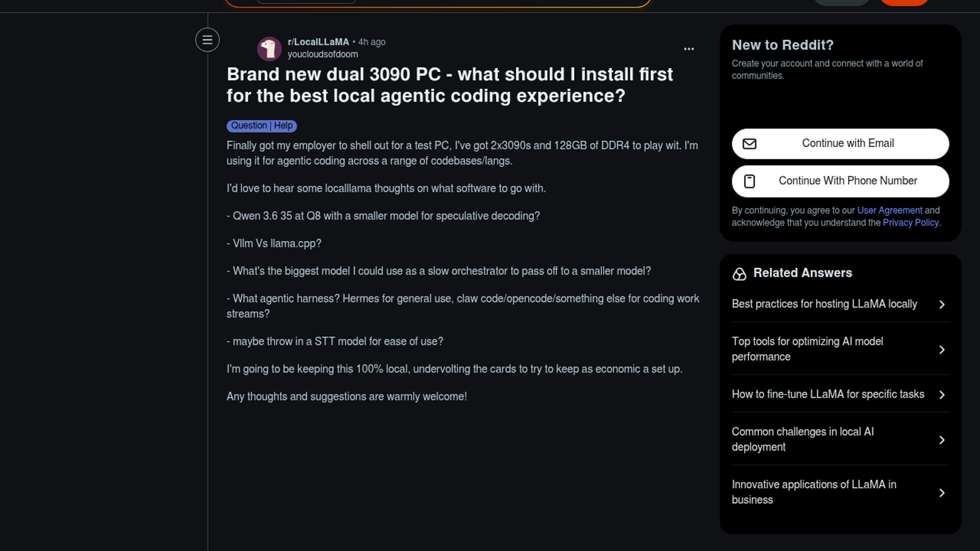Expand 'Innovative applications of LLaMA in business' chevron
The width and height of the screenshot is (980, 551).
(942, 493)
